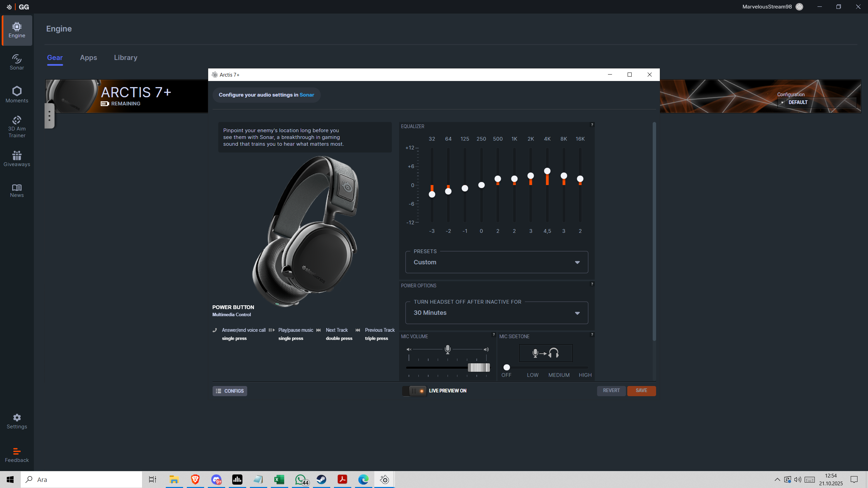
Task: Switch to the Gear tab
Action: tap(55, 58)
